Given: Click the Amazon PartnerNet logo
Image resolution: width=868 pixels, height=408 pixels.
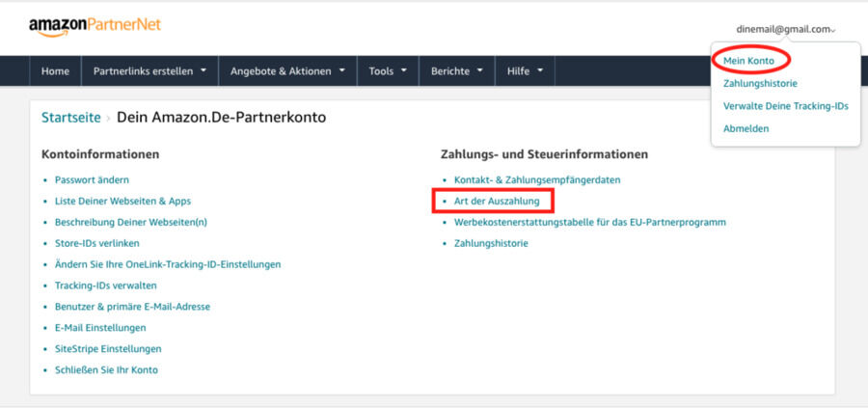Looking at the screenshot, I should pos(95,25).
